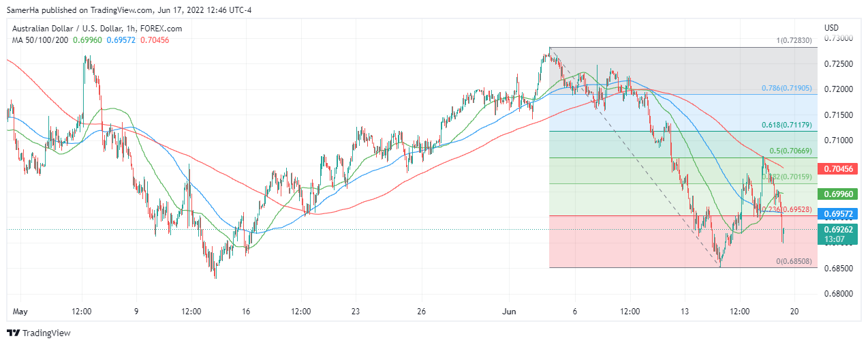Click the 0.73000 tick on price axis

pos(838,38)
